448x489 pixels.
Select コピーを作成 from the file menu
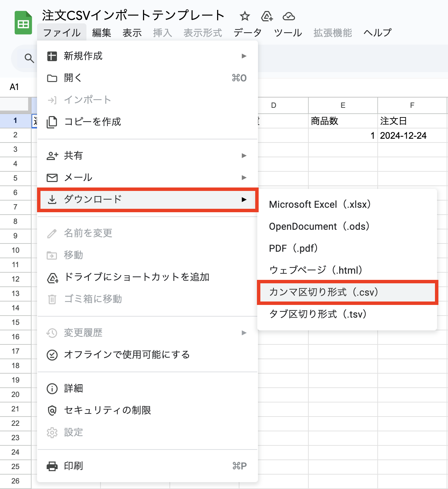(92, 122)
